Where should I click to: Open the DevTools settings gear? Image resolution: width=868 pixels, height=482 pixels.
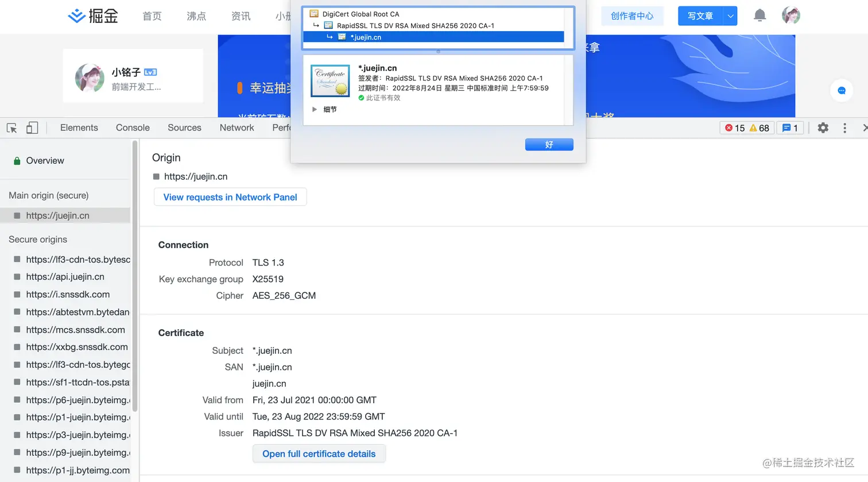823,128
